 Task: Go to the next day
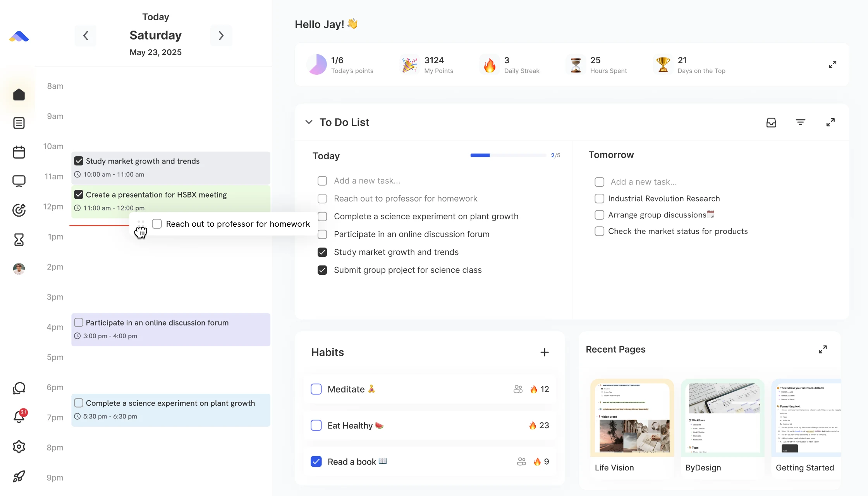[x=221, y=36]
